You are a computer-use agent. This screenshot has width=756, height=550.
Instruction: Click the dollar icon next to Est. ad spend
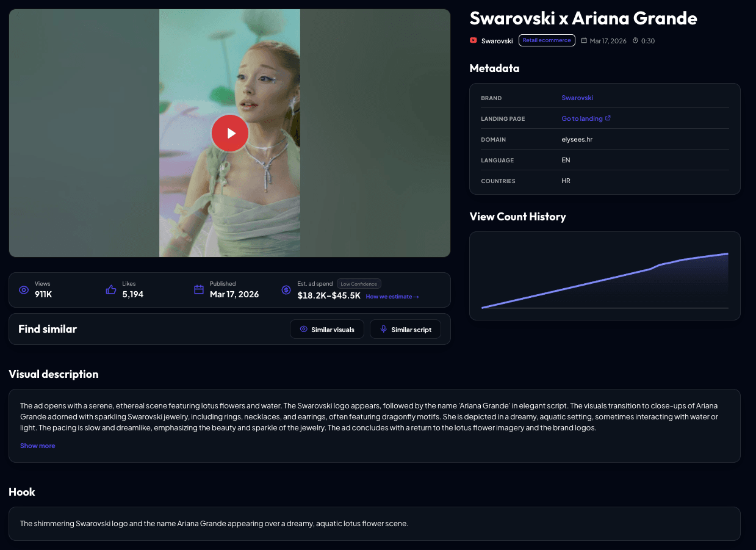click(286, 290)
